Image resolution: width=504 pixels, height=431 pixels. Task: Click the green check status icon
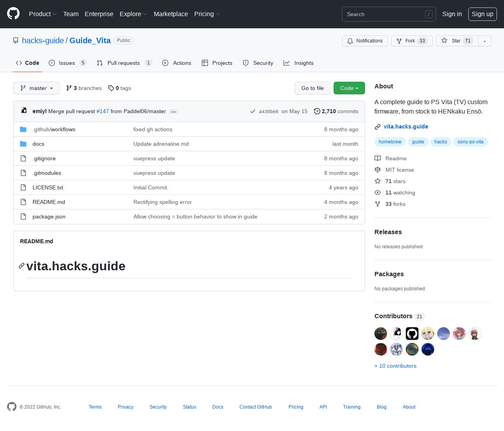point(253,111)
